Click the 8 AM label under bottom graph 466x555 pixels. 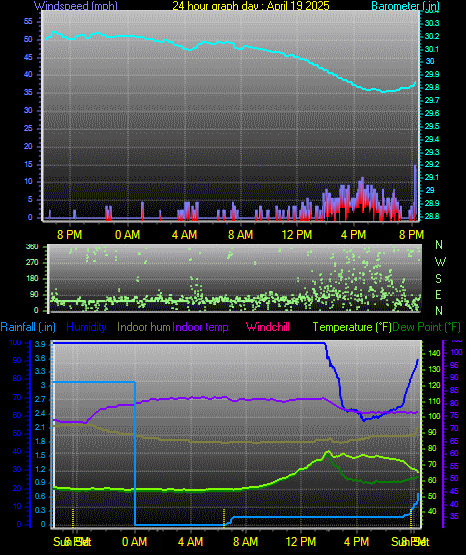point(246,542)
